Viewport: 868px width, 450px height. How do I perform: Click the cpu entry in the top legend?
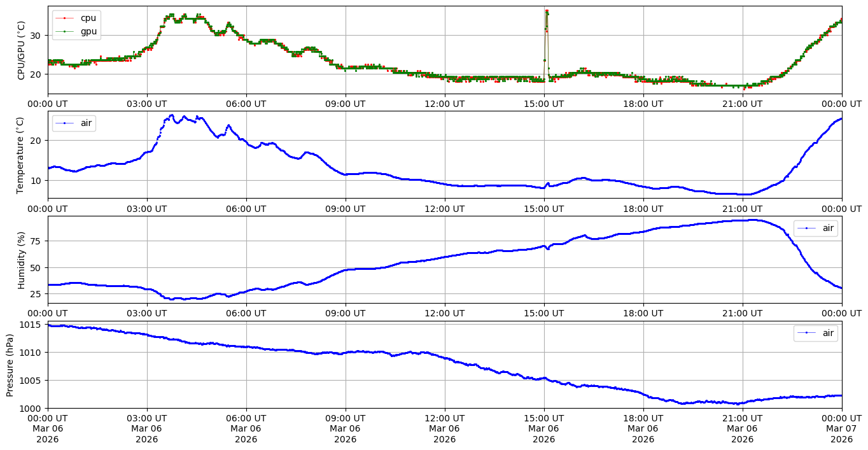pyautogui.click(x=88, y=18)
